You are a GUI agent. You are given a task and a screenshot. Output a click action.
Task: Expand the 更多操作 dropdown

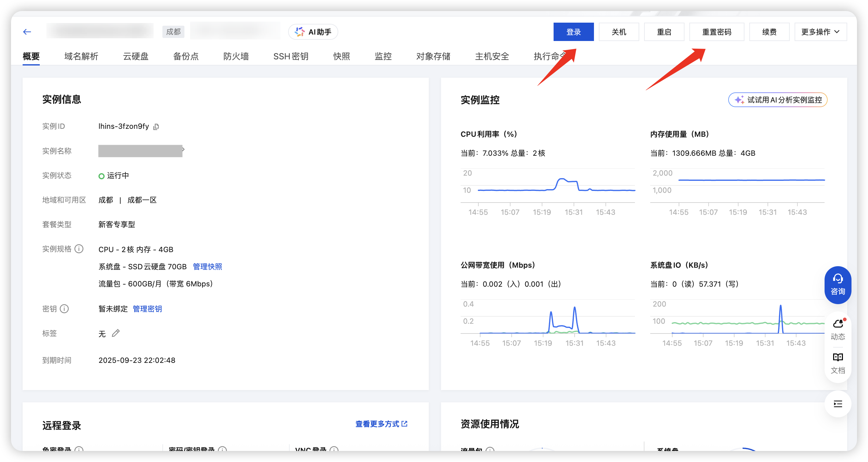(821, 32)
